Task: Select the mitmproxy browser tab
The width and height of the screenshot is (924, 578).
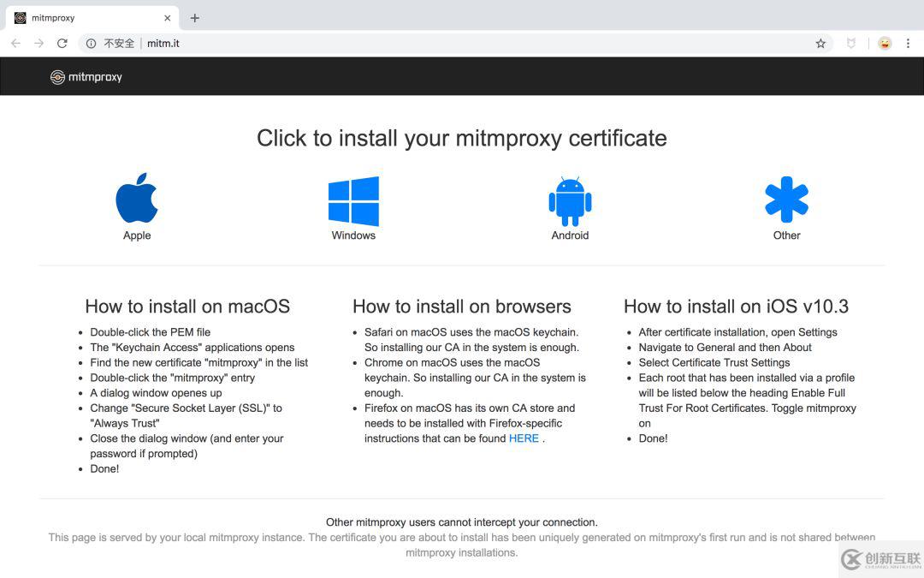Action: point(92,18)
